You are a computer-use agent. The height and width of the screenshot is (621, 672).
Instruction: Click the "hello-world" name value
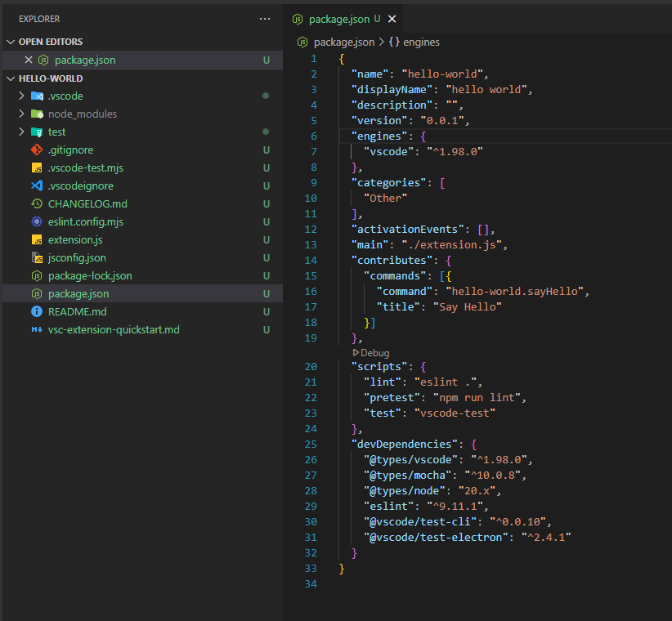coord(442,74)
